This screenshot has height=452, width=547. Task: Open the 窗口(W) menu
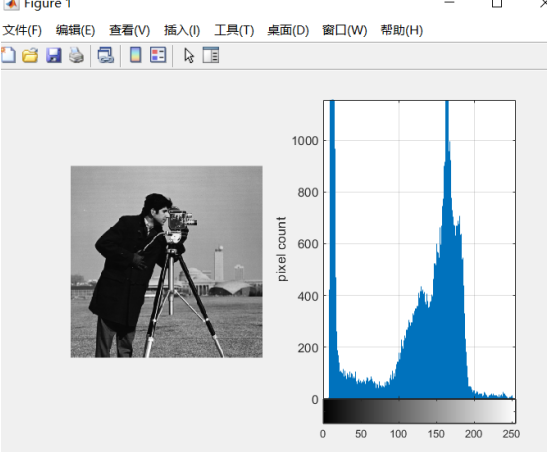tap(345, 30)
